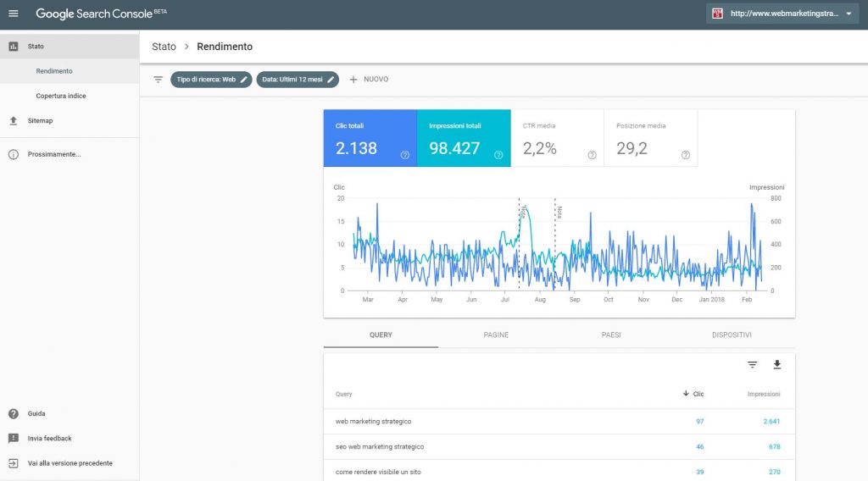Add a new filter with Nuovo button
The image size is (868, 481).
pyautogui.click(x=369, y=80)
